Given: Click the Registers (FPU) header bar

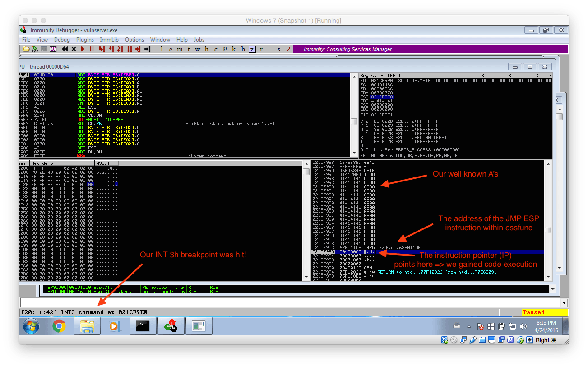Looking at the screenshot, I should coord(456,75).
